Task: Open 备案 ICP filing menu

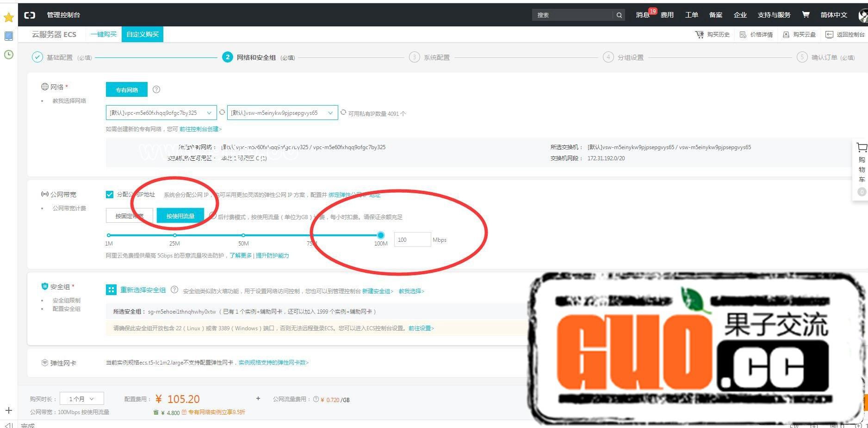Action: click(x=715, y=15)
